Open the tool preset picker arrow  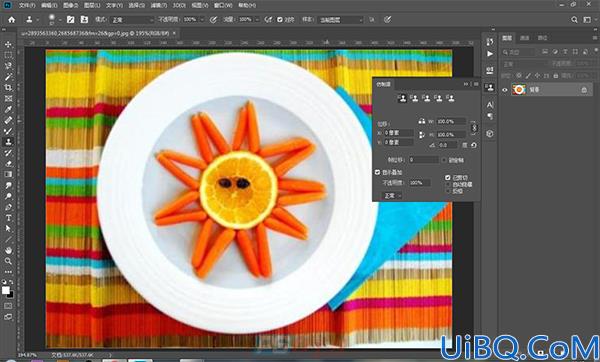38,20
